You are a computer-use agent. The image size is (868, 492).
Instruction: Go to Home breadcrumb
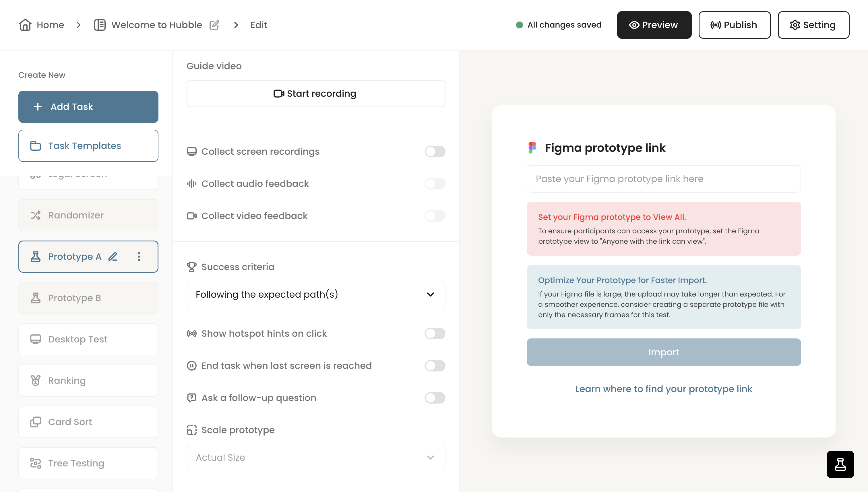50,25
